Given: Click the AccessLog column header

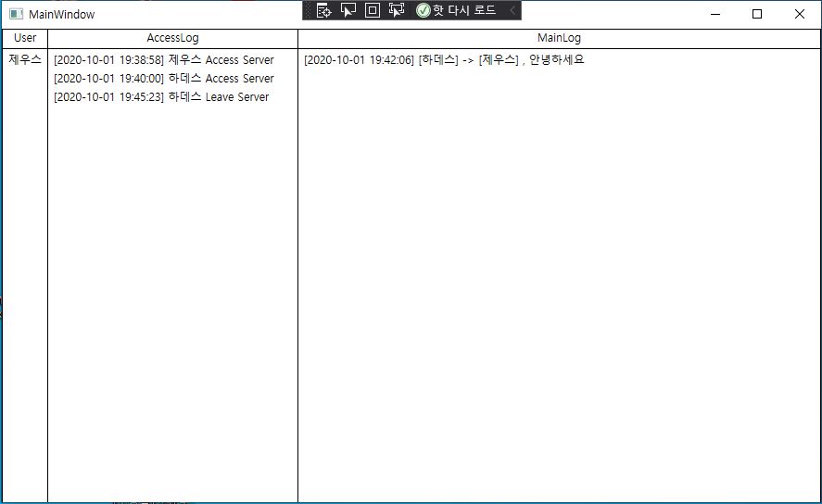Looking at the screenshot, I should click(x=173, y=38).
